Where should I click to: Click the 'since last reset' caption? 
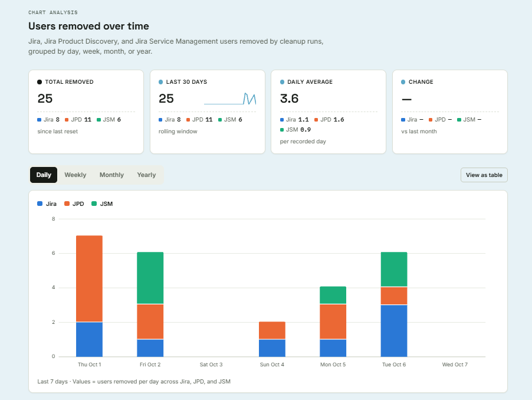click(58, 132)
